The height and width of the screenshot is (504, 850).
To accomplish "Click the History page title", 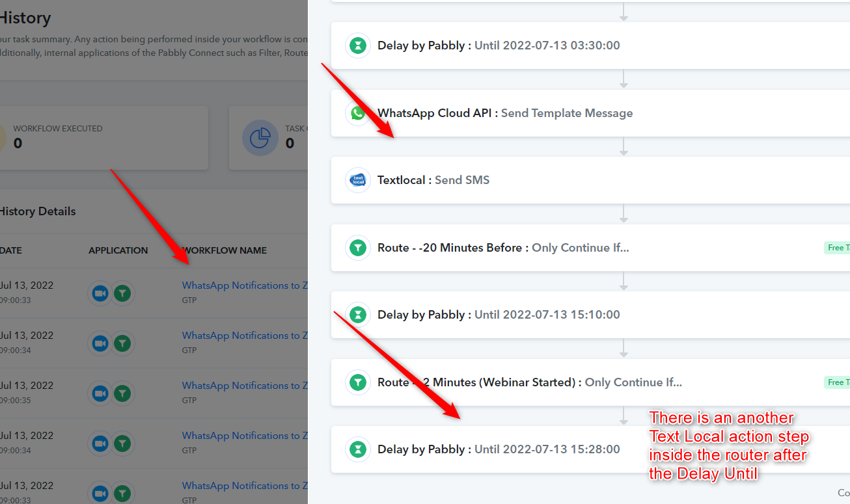I will pos(25,18).
